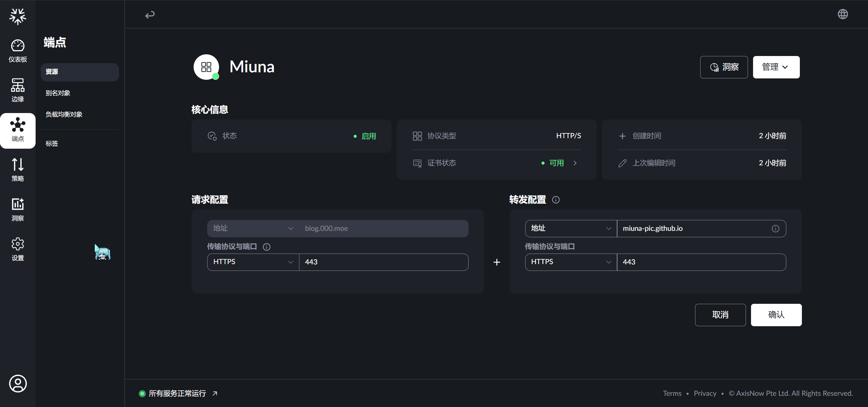Open the 策略 policy sidebar icon
Image resolution: width=868 pixels, height=407 pixels.
point(18,170)
